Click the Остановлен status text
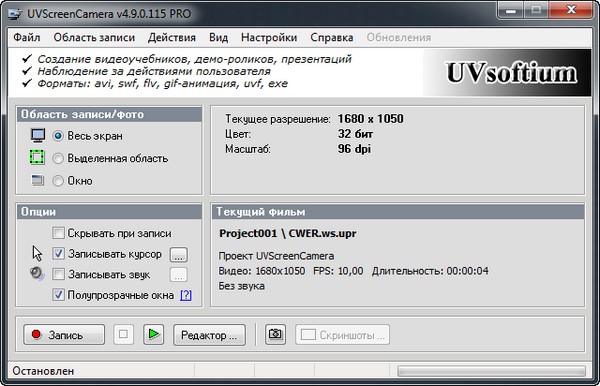The height and width of the screenshot is (386, 600). click(43, 371)
